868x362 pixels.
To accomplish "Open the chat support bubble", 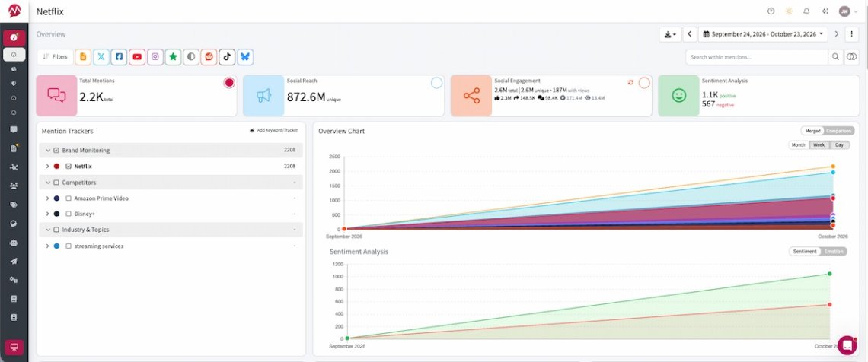I will click(x=847, y=345).
